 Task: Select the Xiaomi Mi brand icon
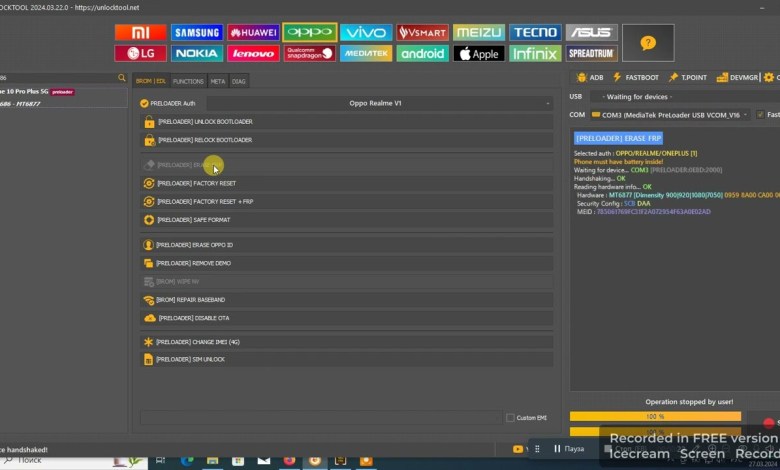tap(141, 33)
